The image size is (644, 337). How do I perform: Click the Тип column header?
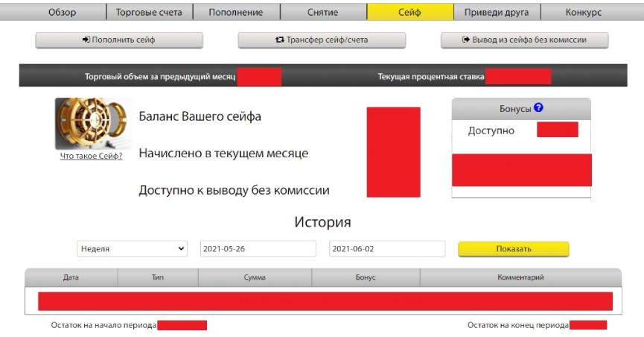158,277
